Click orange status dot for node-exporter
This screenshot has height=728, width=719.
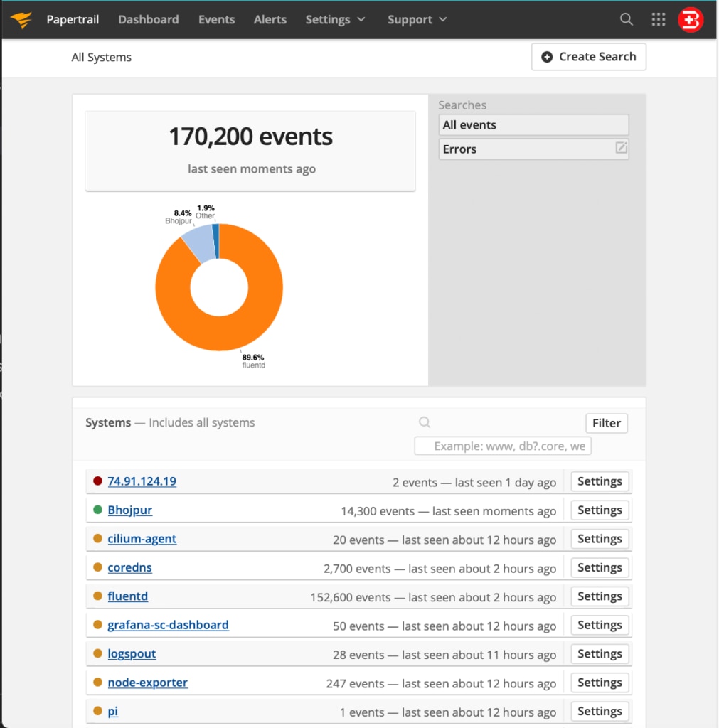pyautogui.click(x=97, y=682)
